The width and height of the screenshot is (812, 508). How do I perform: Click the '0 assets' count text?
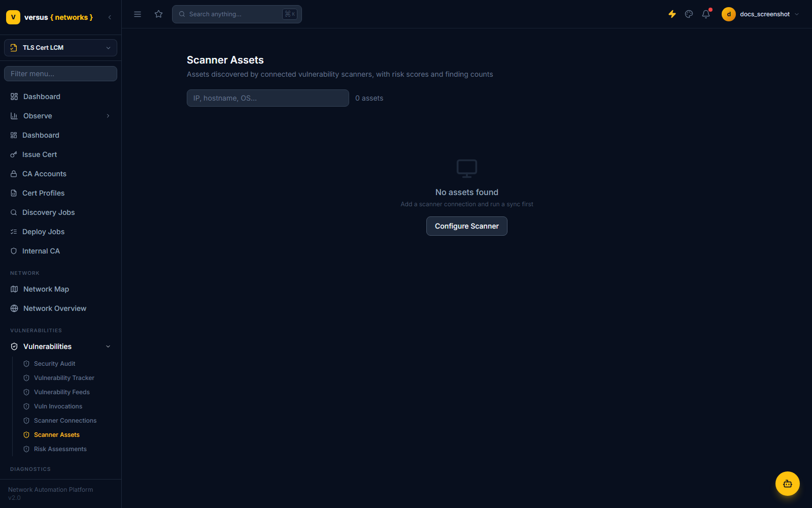tap(369, 98)
